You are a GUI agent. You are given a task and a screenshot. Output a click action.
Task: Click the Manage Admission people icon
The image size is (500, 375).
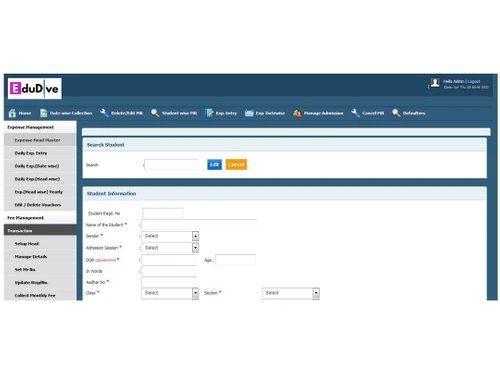(x=297, y=113)
